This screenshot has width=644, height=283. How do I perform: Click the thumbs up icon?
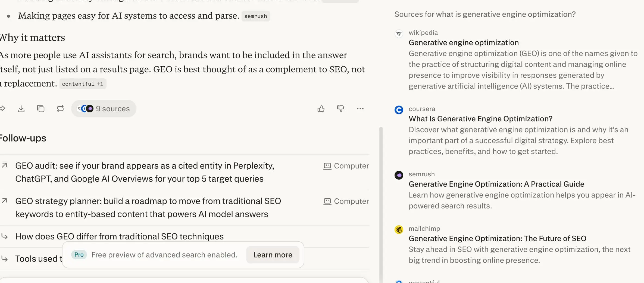321,109
